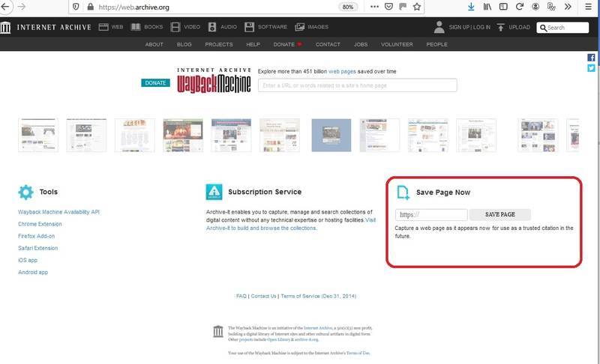Open the Software section icon

tap(249, 27)
